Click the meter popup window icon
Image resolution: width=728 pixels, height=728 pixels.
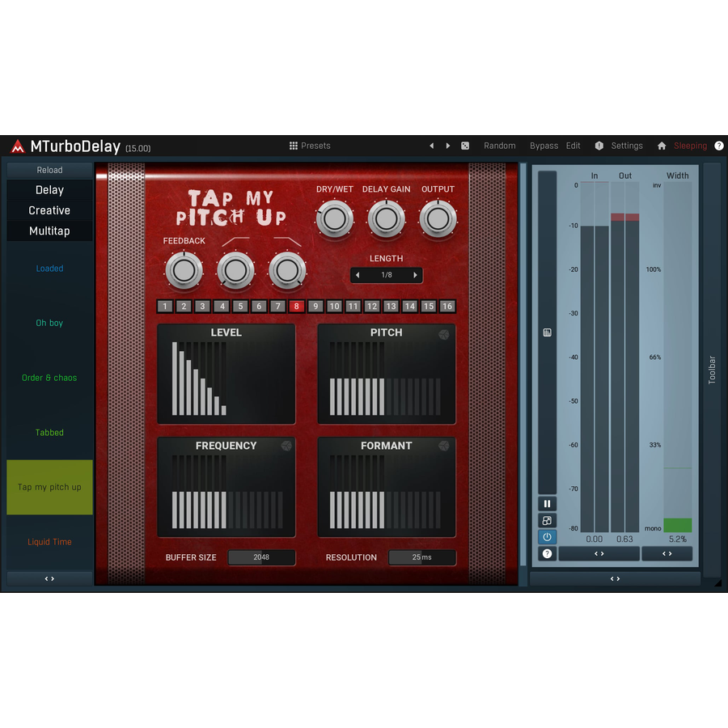click(547, 520)
